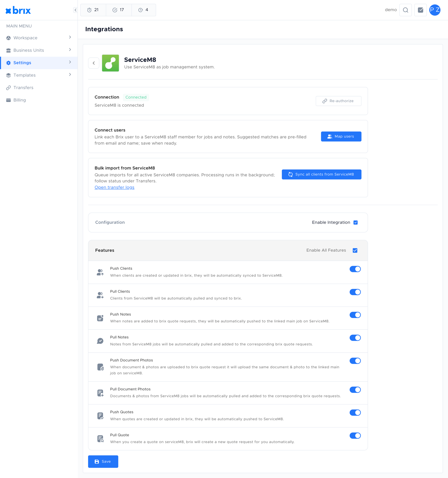Click the MAIN MENU label

[x=19, y=26]
